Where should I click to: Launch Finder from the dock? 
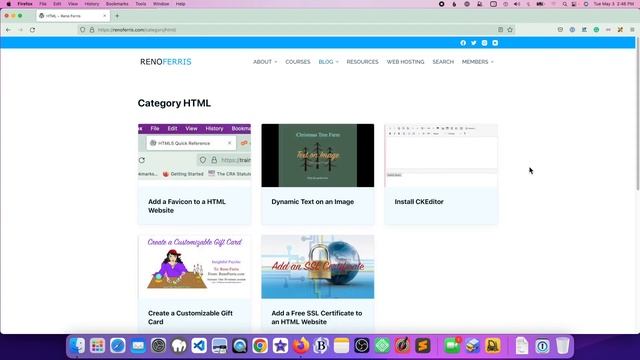(x=77, y=346)
